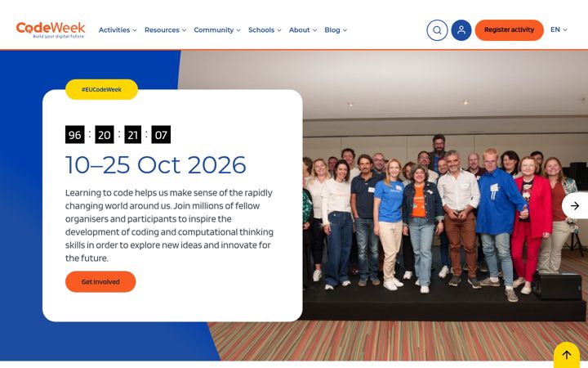
Task: Click the countdown days value 96
Action: (x=74, y=134)
